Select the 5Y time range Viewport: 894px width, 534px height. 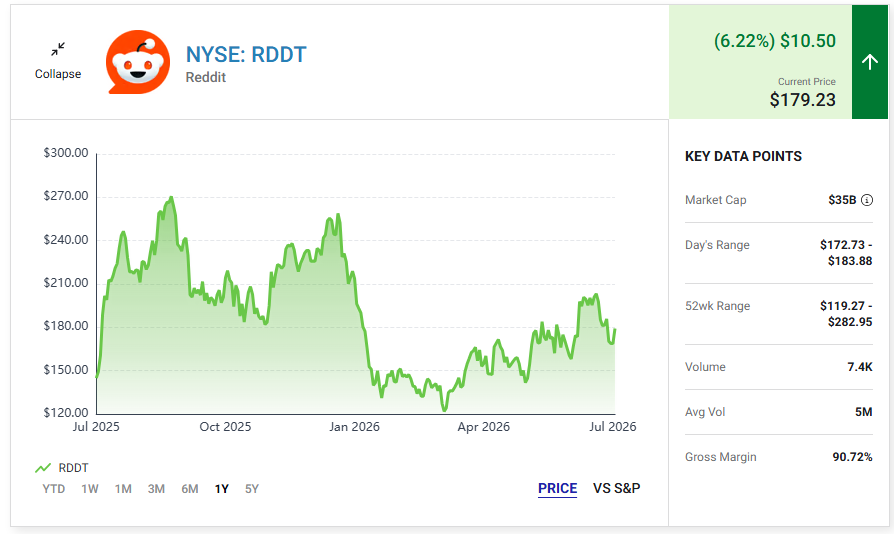point(252,489)
